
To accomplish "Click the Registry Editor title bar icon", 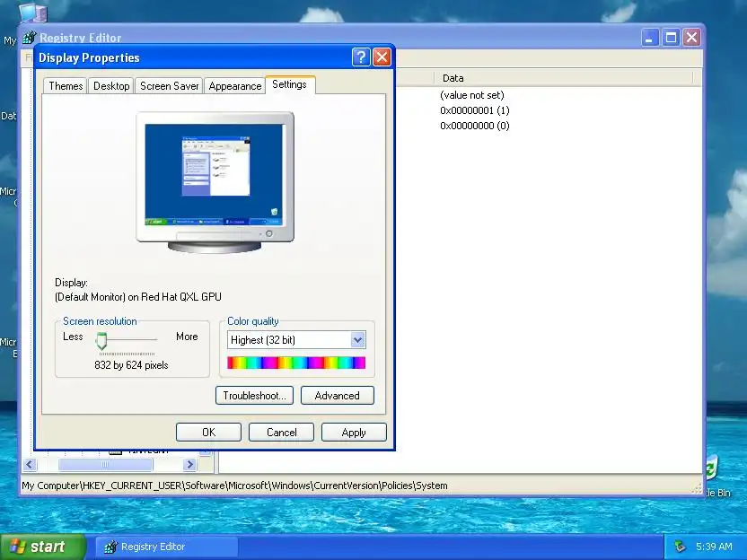I will tap(30, 37).
